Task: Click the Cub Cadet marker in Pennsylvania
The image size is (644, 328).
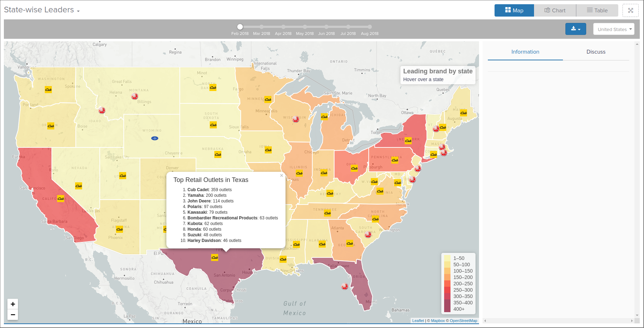Action: [395, 160]
